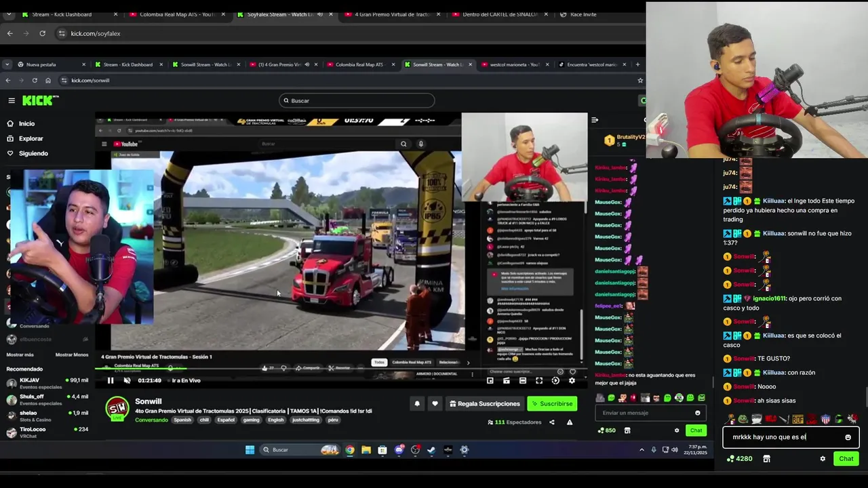Open recommended channel Shuls_off
The height and width of the screenshot is (488, 868).
47,399
